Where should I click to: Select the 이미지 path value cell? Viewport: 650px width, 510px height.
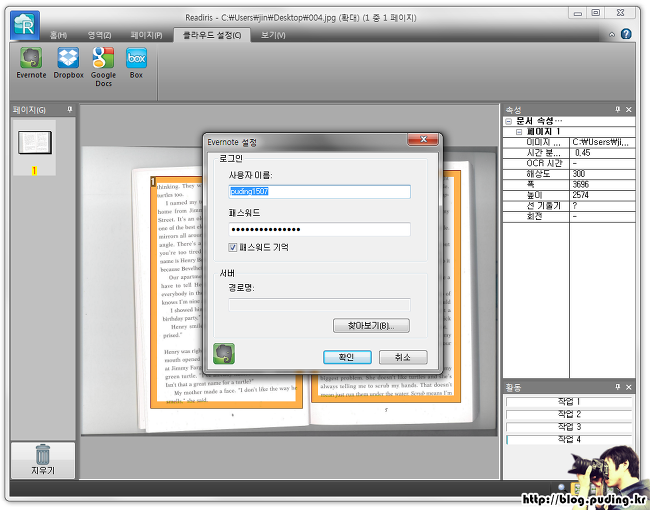(602, 142)
